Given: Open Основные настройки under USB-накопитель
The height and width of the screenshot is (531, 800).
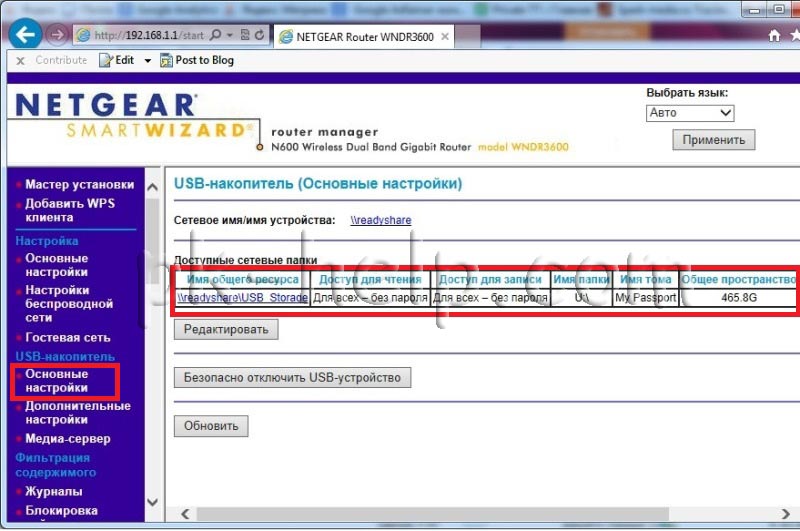Looking at the screenshot, I should click(x=57, y=381).
